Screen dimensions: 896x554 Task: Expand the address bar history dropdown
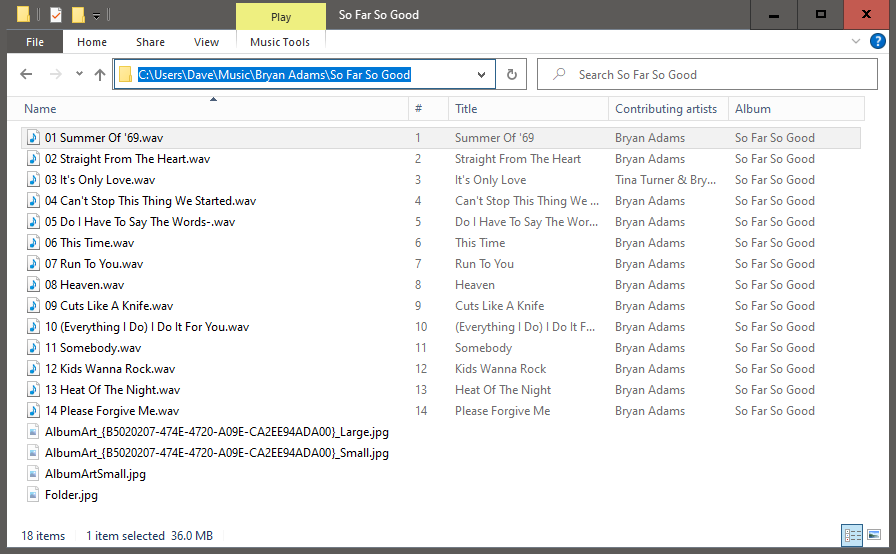(x=482, y=74)
